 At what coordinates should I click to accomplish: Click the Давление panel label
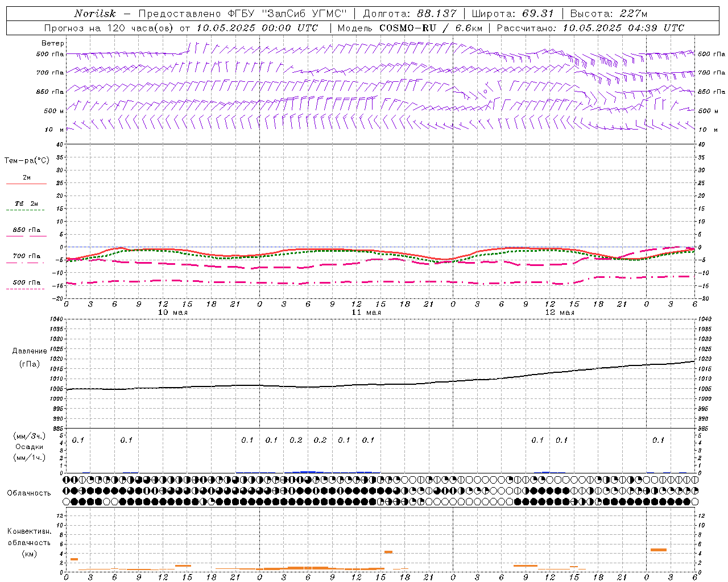tap(30, 351)
